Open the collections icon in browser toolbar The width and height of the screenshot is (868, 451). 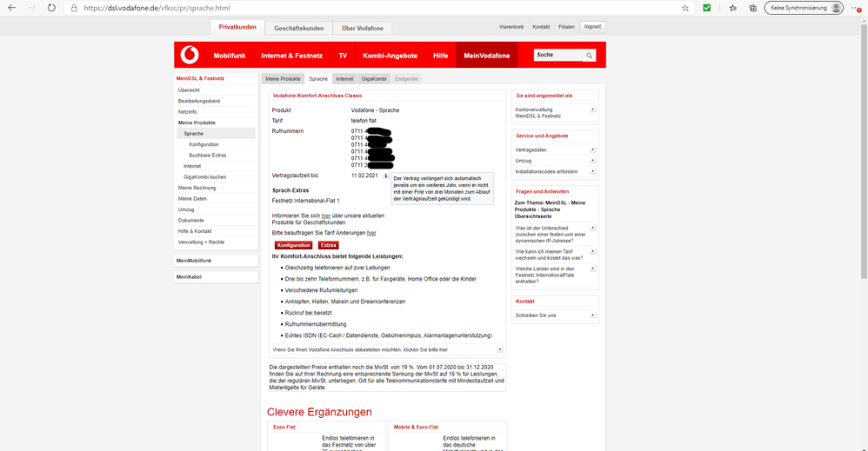753,8
